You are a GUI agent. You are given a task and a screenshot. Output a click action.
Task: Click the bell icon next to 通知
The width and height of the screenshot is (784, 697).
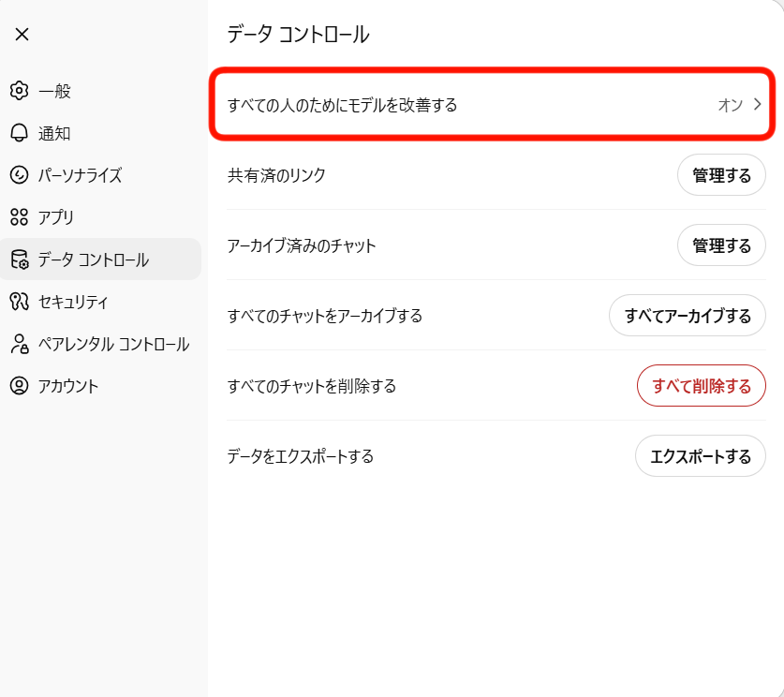[19, 133]
